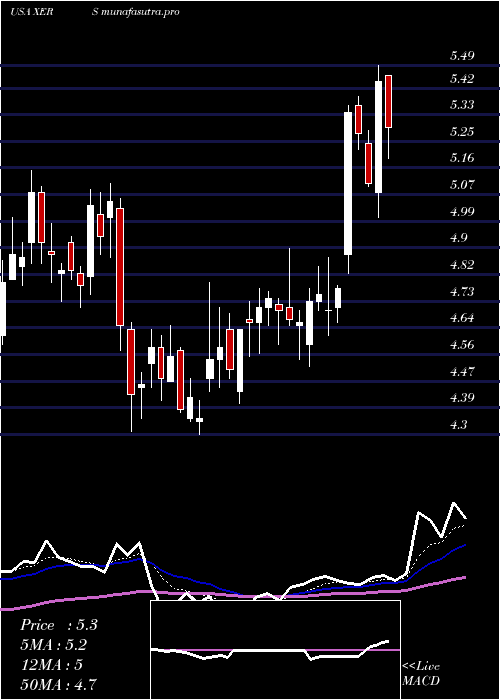Click the 5.16 price axis label

click(x=462, y=158)
